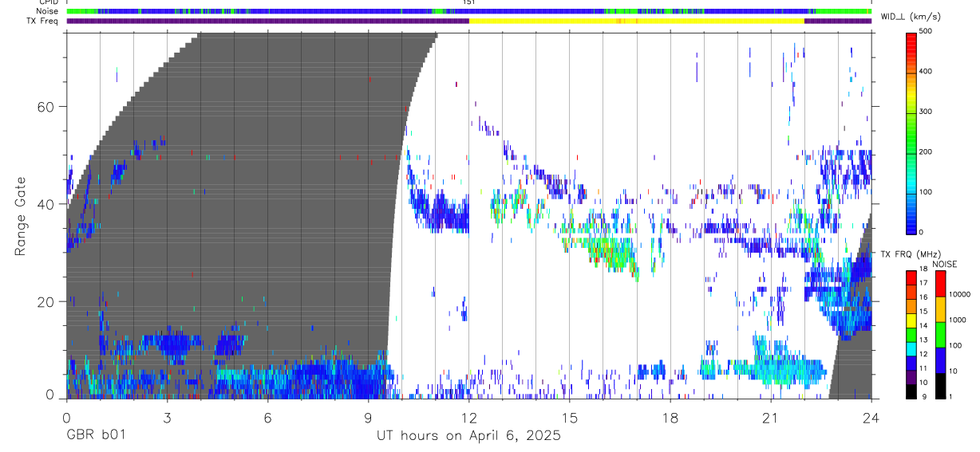Click the 'CPID' label at top left

tap(49, 3)
